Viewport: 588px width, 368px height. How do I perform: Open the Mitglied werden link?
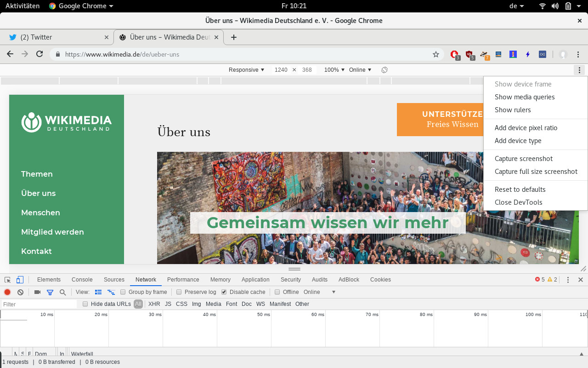(52, 232)
